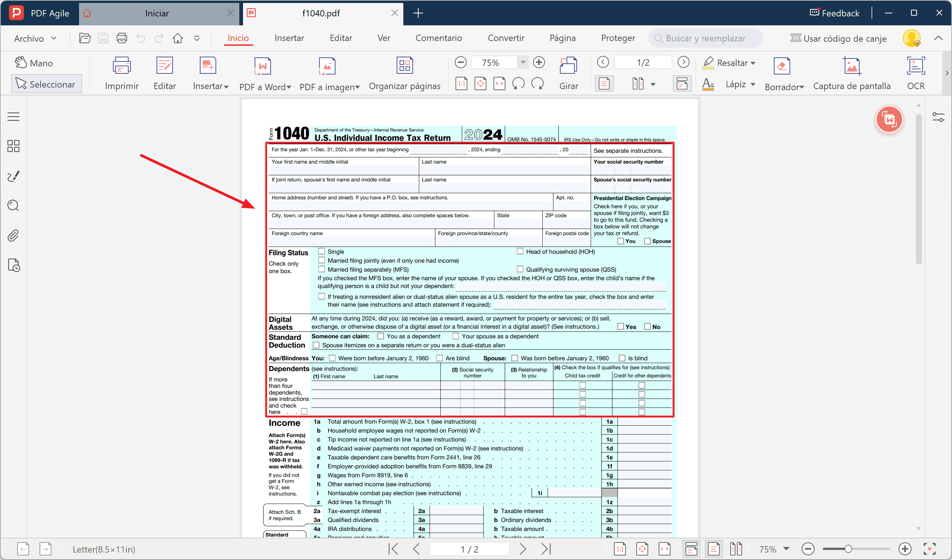The width and height of the screenshot is (952, 560).
Task: Check Married filing separately (MFS) box
Action: pos(321,269)
